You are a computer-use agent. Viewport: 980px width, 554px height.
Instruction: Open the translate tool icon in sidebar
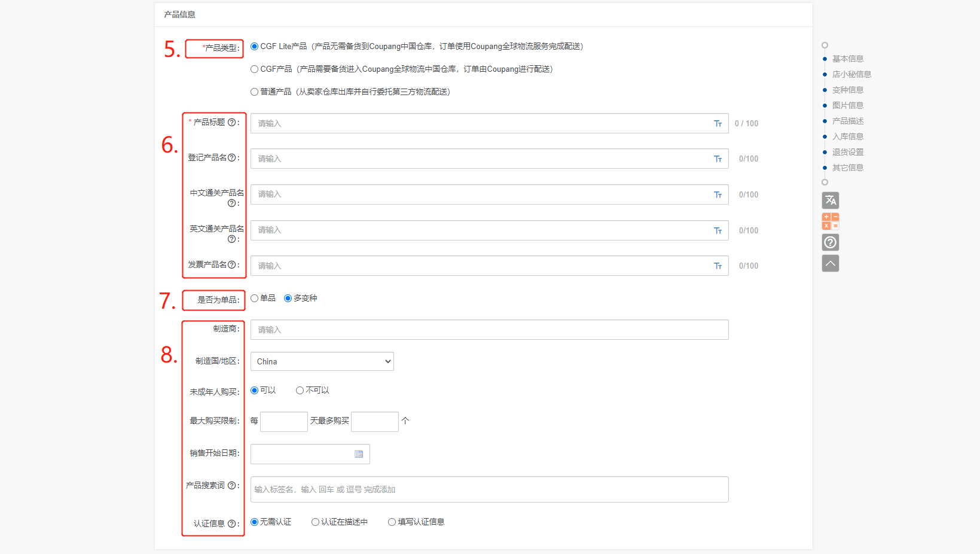click(830, 200)
